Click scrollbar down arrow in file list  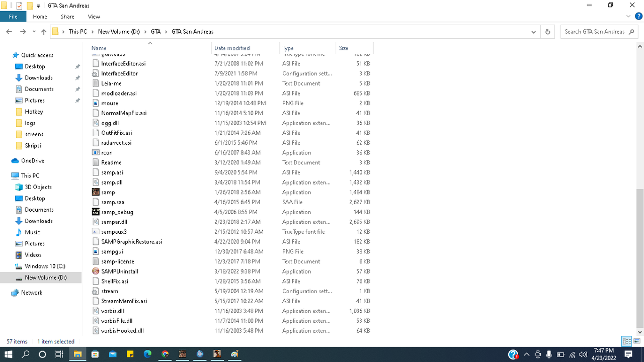pos(640,332)
